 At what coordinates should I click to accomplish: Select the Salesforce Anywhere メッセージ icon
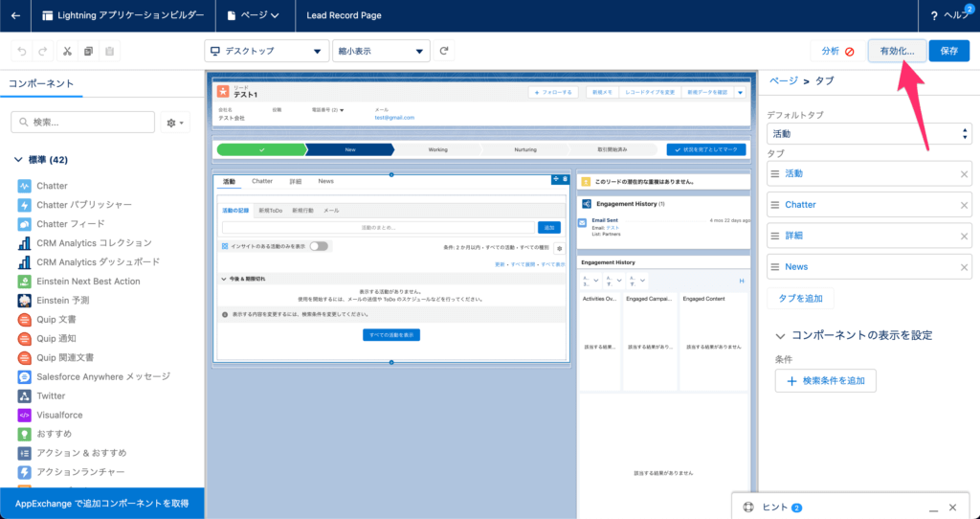click(24, 377)
